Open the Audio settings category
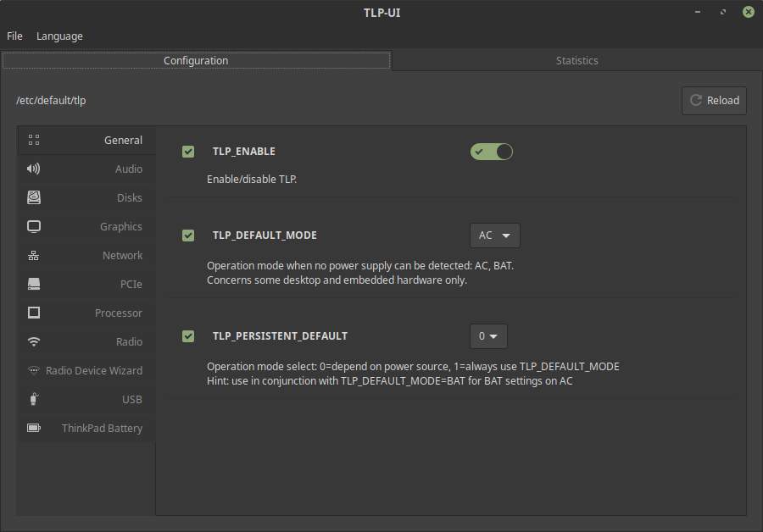Viewport: 763px width, 532px height. tap(86, 169)
